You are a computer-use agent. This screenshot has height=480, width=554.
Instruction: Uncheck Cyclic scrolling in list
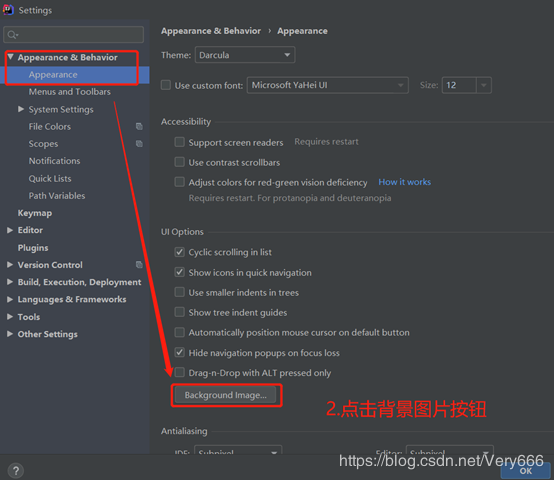(179, 252)
